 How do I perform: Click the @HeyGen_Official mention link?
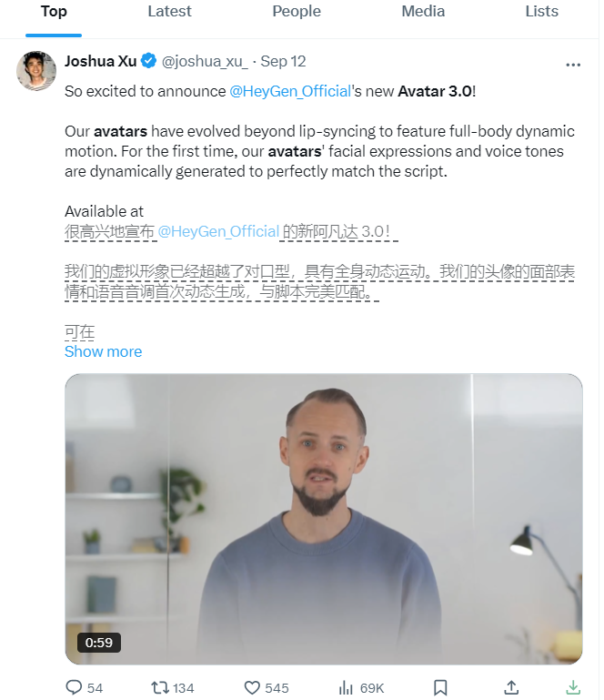point(290,91)
